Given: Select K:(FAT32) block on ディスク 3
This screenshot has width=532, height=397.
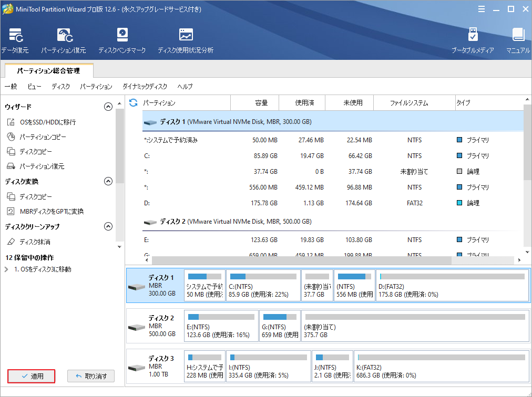Looking at the screenshot, I should pyautogui.click(x=442, y=366).
